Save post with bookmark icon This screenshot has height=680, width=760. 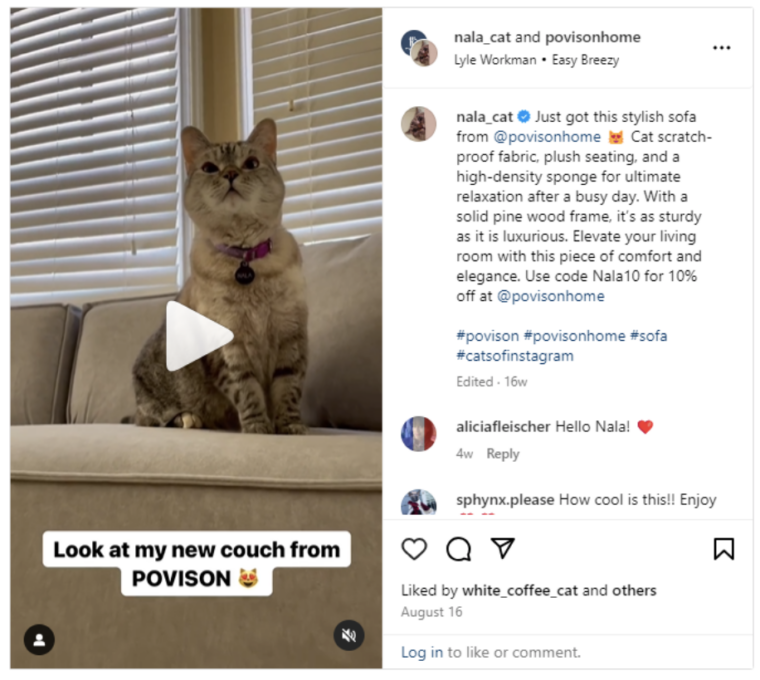tap(724, 549)
